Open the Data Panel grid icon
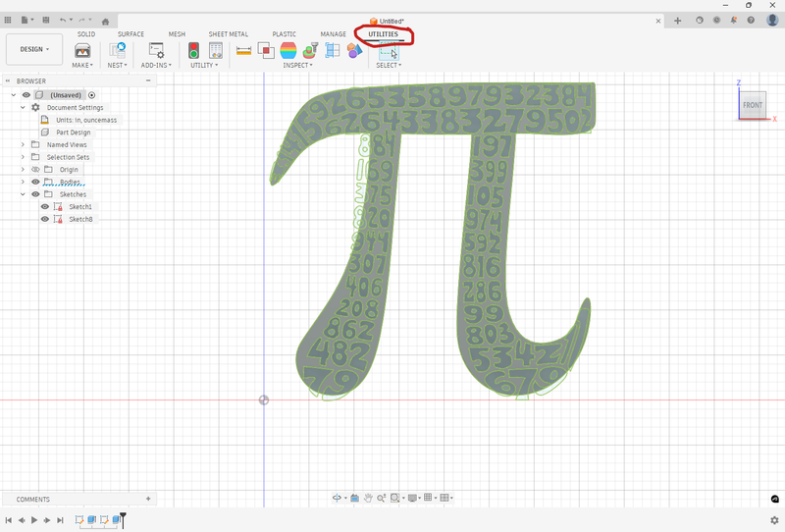The height and width of the screenshot is (532, 785). (x=8, y=20)
